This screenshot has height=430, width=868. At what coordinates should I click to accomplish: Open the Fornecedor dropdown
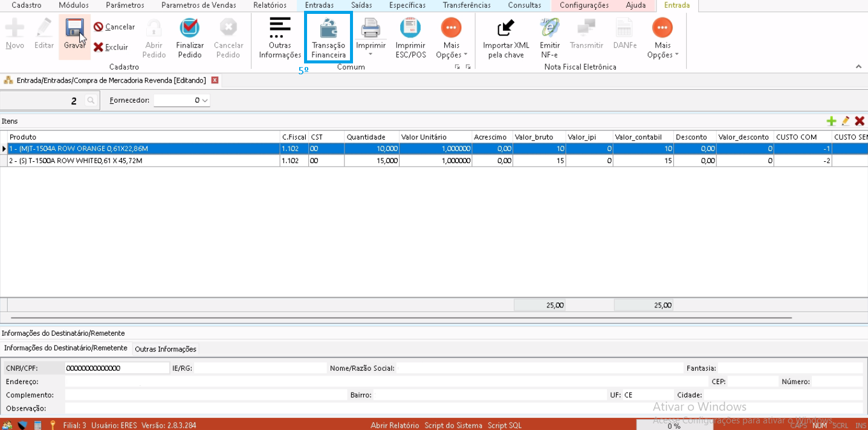click(205, 101)
